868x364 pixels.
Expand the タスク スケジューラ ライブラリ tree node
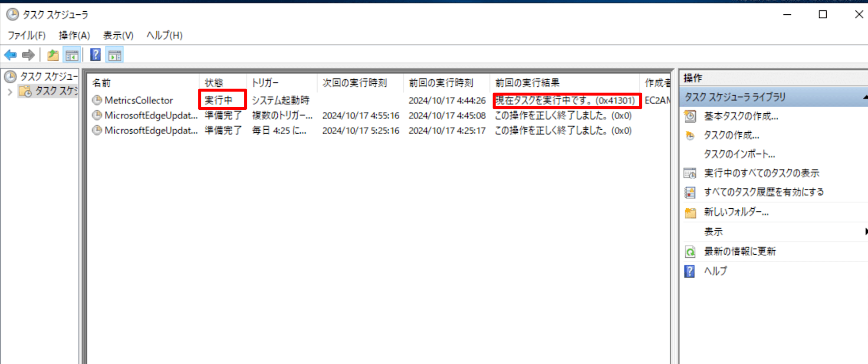[10, 92]
